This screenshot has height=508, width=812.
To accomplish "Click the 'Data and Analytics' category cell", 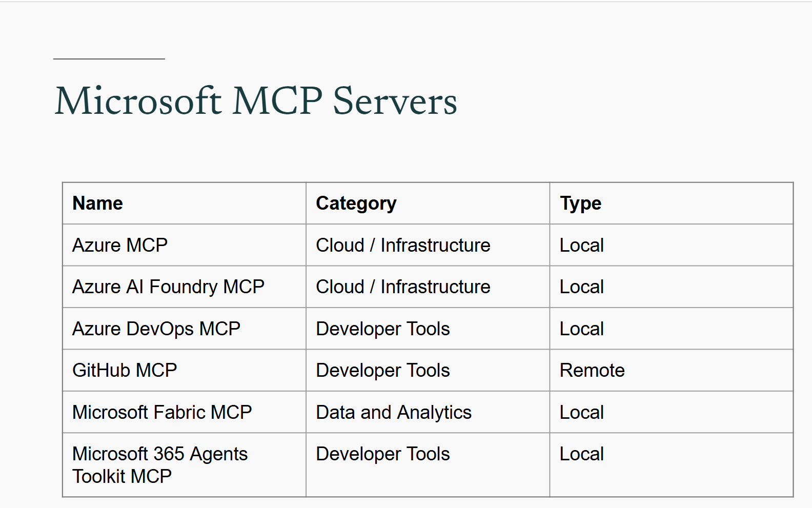I will coord(394,412).
